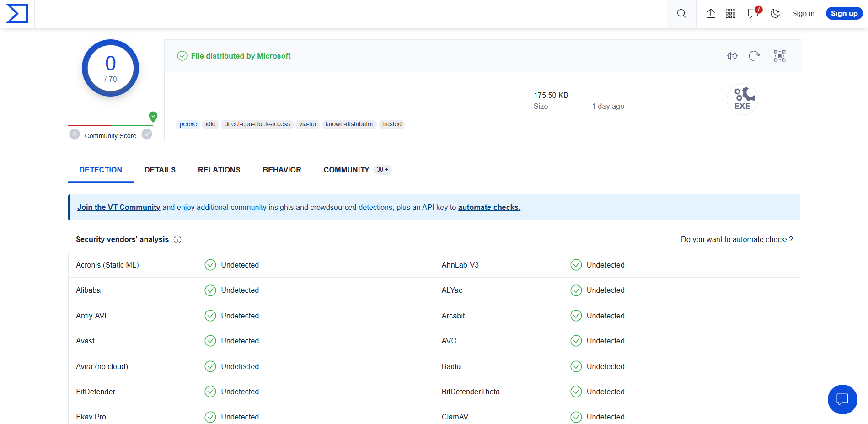
Task: Click info icon beside Security vendors' analysis
Action: [x=177, y=239]
